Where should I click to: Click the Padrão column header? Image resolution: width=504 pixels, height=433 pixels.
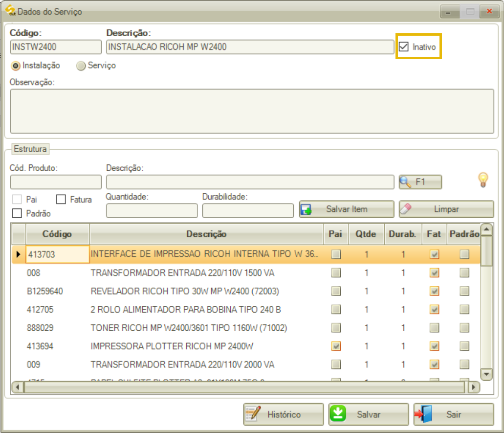pos(464,234)
